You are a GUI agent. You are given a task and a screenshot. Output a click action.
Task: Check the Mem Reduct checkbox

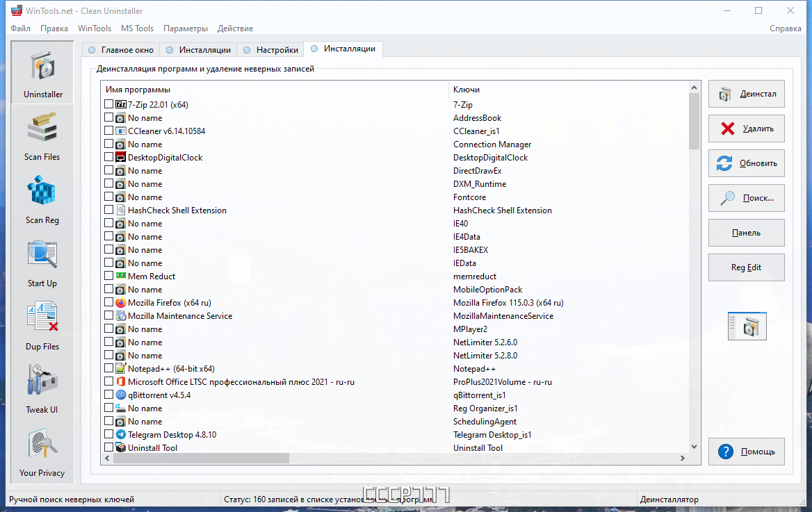click(x=108, y=275)
